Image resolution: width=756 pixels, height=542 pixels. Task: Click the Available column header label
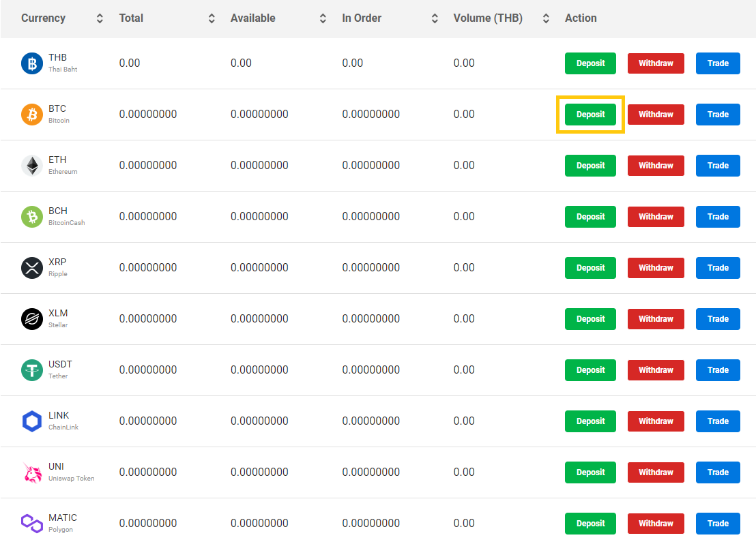pos(252,18)
